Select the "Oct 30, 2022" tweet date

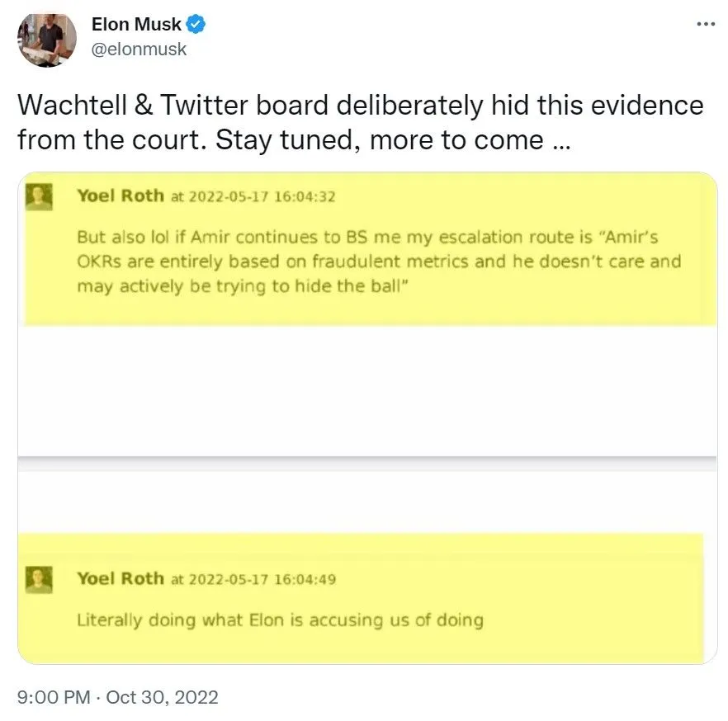162,697
